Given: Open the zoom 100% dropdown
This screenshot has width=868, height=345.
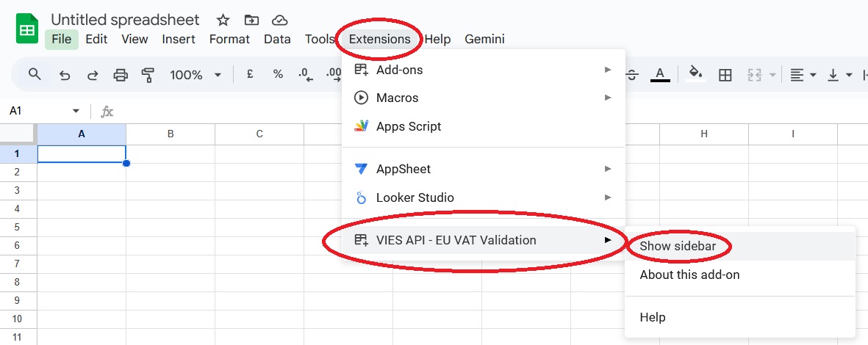Looking at the screenshot, I should point(196,75).
